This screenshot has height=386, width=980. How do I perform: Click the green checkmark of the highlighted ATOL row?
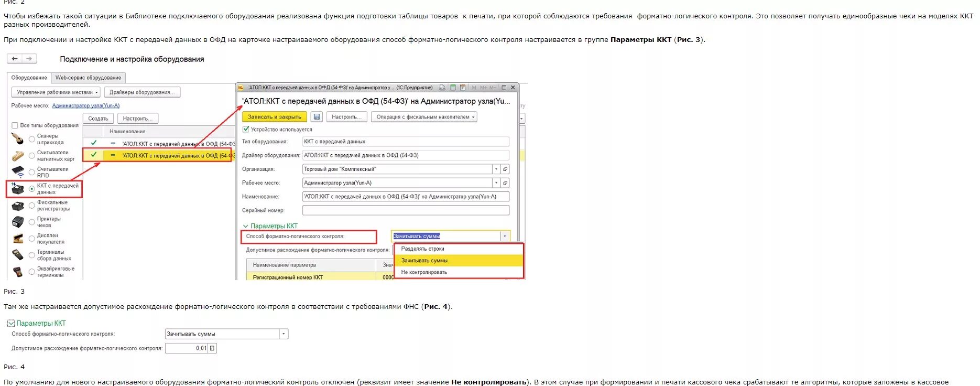click(x=93, y=155)
